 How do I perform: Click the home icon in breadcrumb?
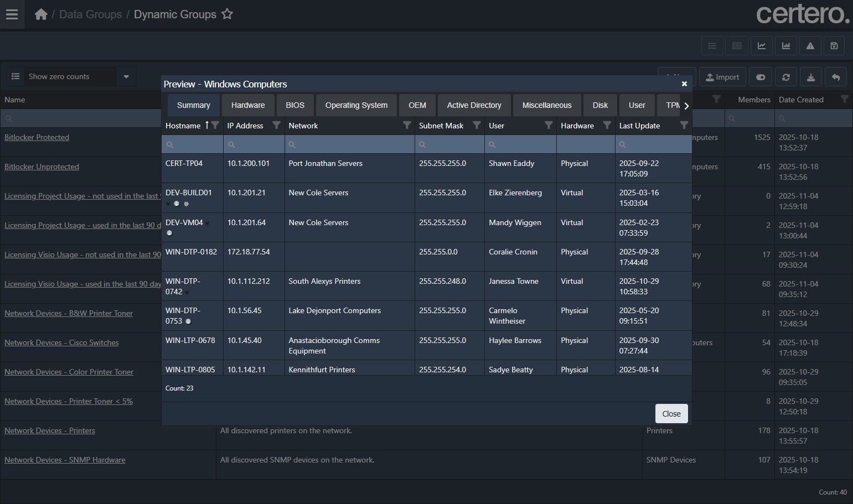41,14
